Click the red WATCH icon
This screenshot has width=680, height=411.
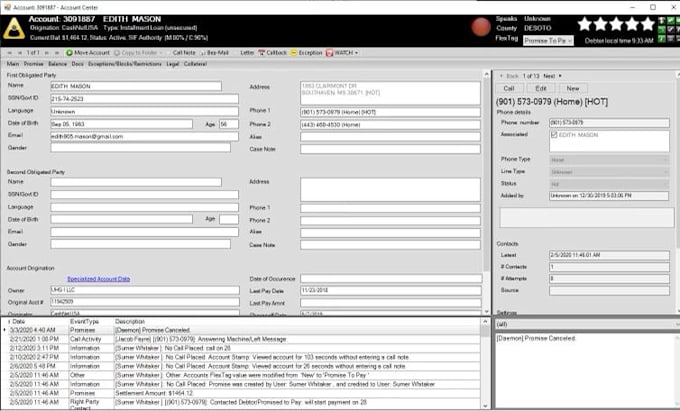pos(329,52)
